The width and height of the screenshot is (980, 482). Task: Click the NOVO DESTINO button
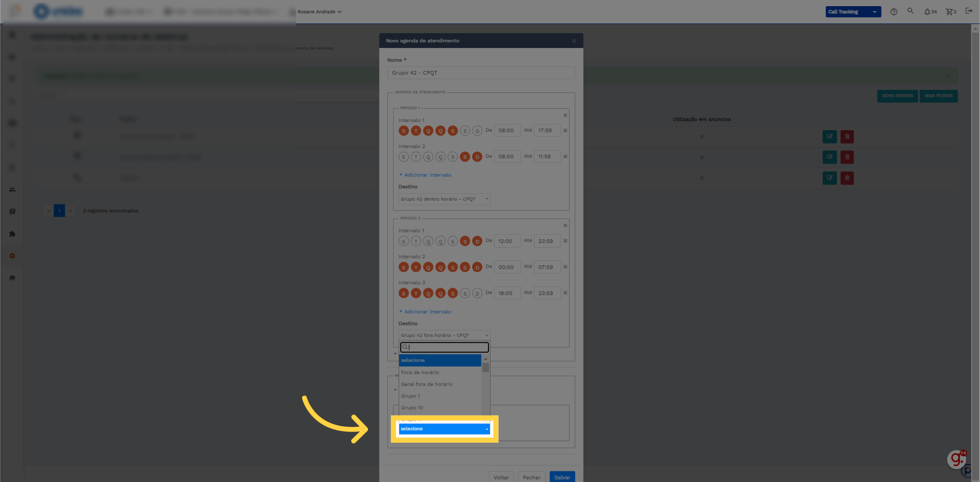(x=897, y=96)
